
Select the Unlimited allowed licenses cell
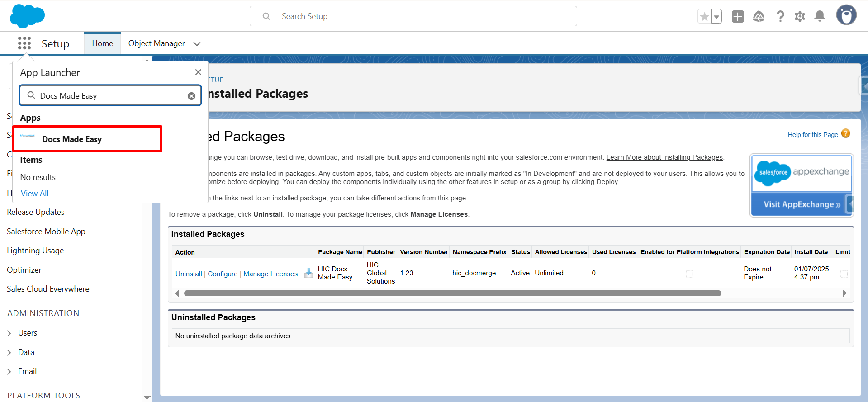point(549,273)
